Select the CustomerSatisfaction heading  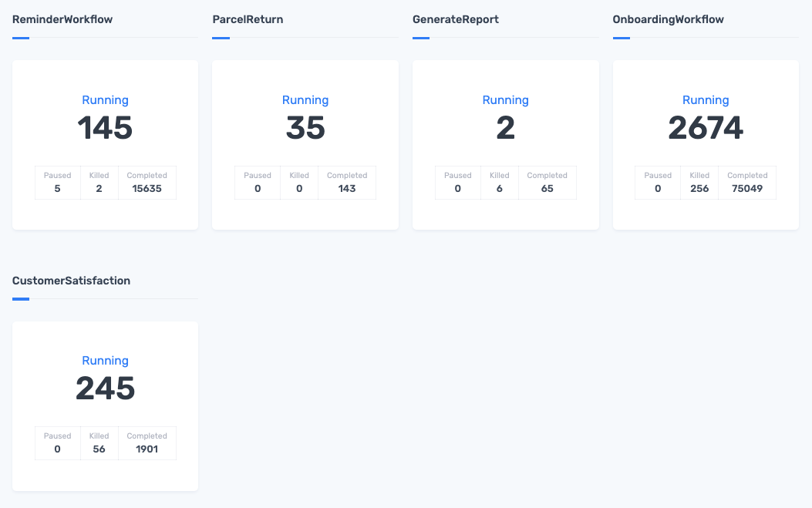click(x=72, y=281)
